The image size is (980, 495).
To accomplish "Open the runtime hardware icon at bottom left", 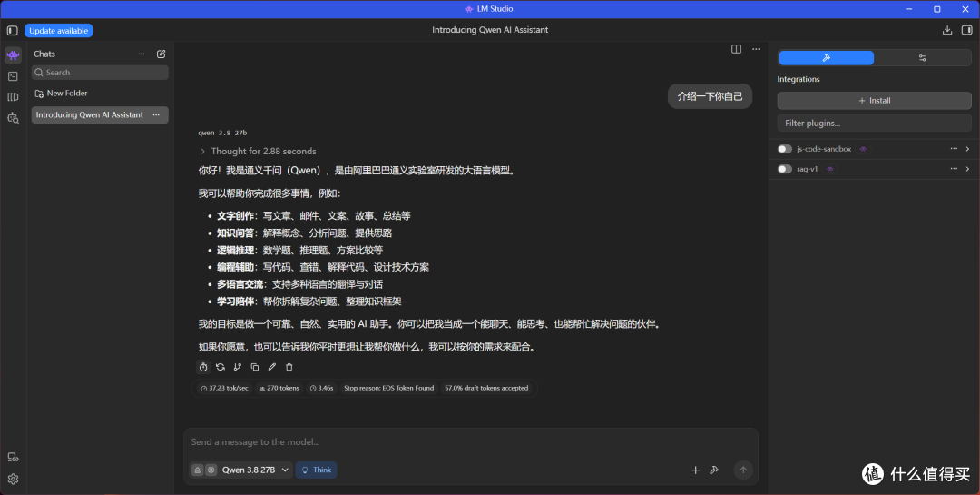I will click(x=13, y=458).
